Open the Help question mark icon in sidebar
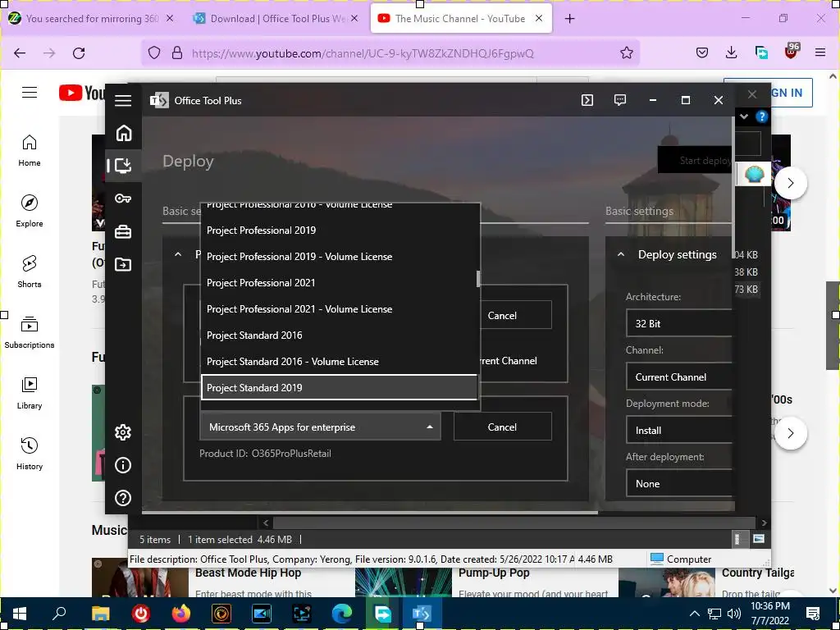Viewport: 840px width, 630px height. tap(123, 498)
